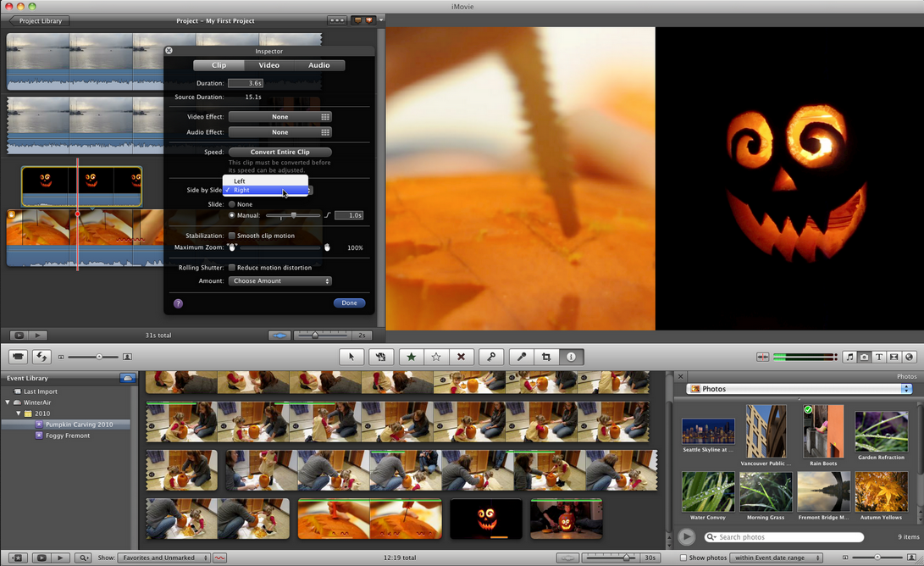This screenshot has width=924, height=566.
Task: Open the Crop tool
Action: (x=545, y=357)
